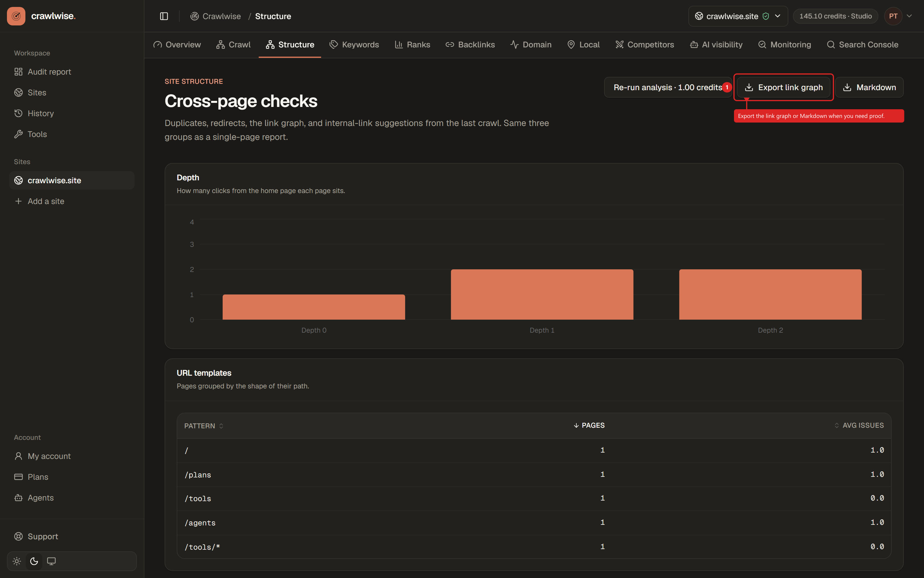Click the download icon on Export link graph
924x578 pixels.
(749, 88)
